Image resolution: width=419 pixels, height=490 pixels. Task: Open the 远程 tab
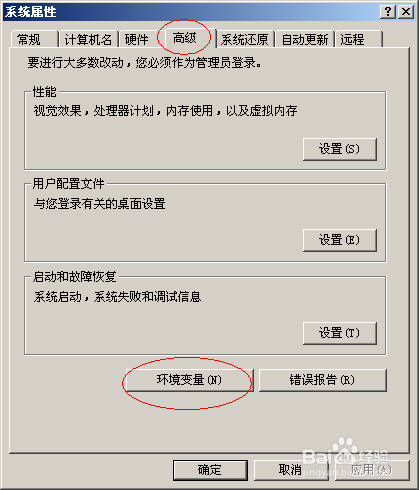click(x=358, y=40)
